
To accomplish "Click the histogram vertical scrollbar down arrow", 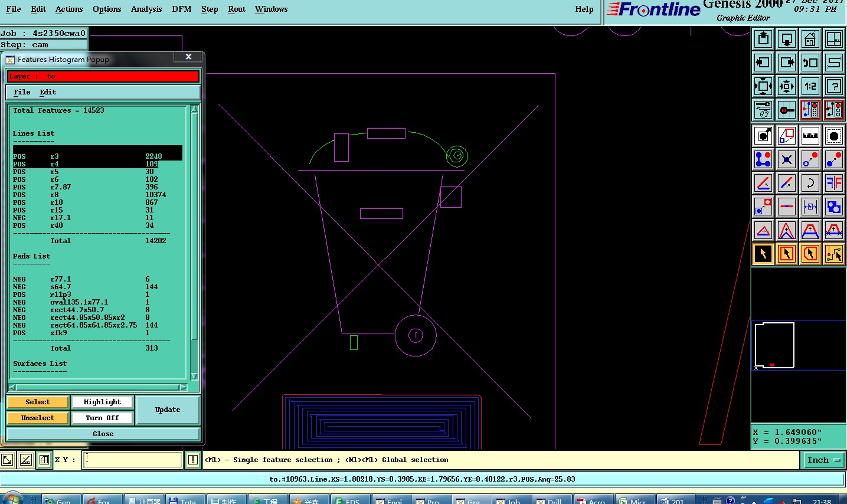I will click(x=194, y=376).
